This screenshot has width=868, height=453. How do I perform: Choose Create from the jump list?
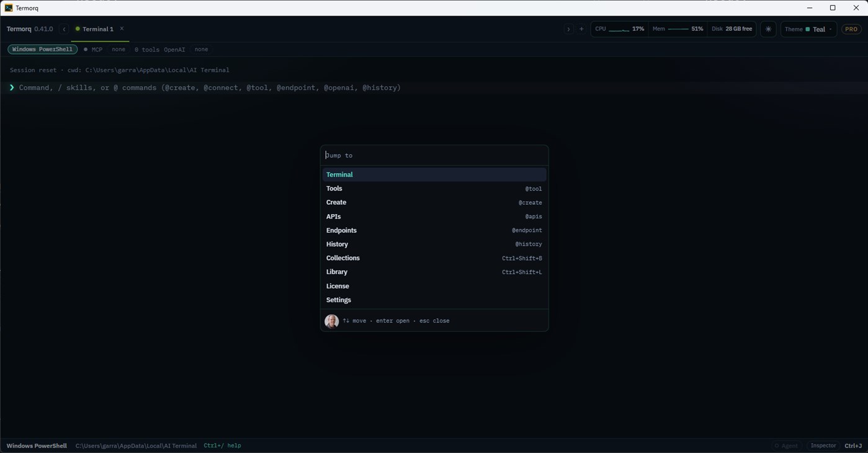tap(434, 202)
